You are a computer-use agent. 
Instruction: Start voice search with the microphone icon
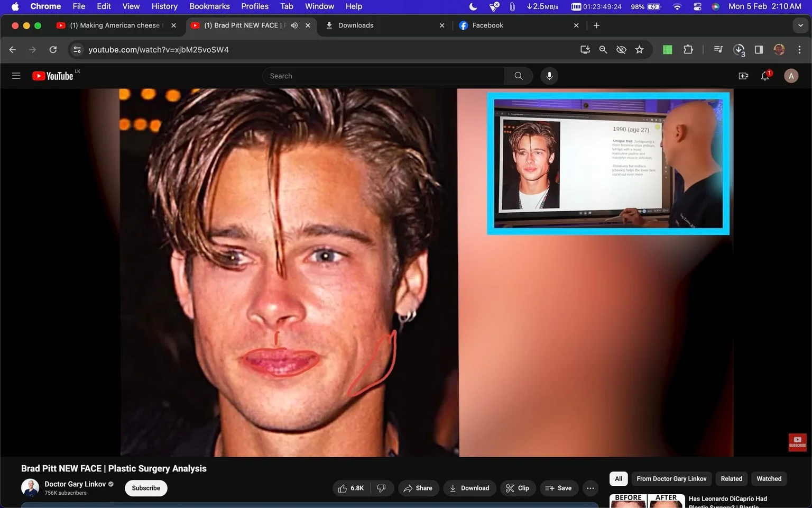(549, 76)
